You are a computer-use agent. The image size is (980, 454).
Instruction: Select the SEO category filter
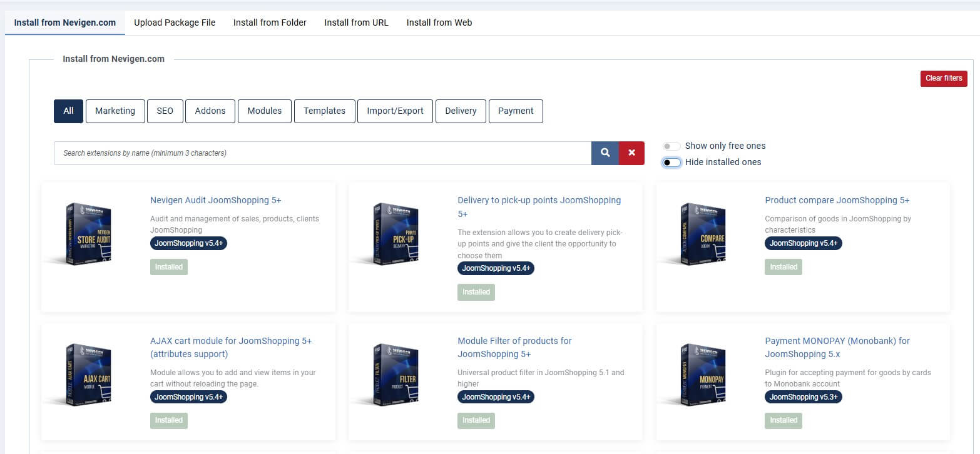[165, 111]
